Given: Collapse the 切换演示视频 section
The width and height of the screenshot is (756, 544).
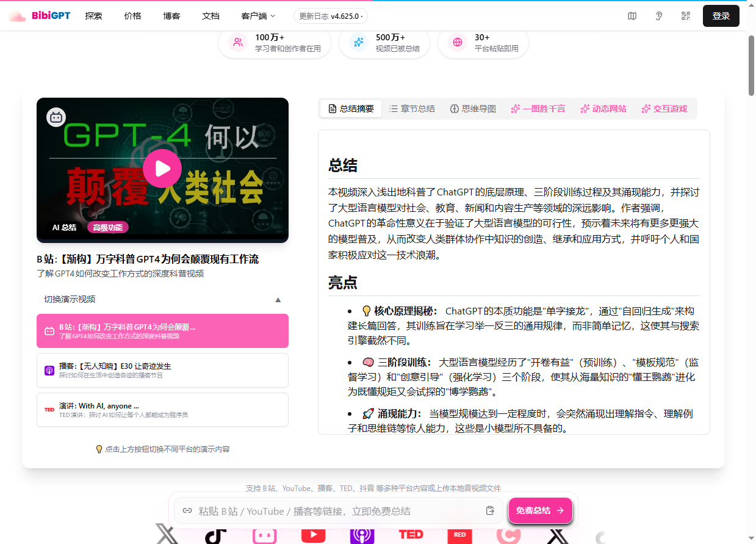Looking at the screenshot, I should point(162,299).
